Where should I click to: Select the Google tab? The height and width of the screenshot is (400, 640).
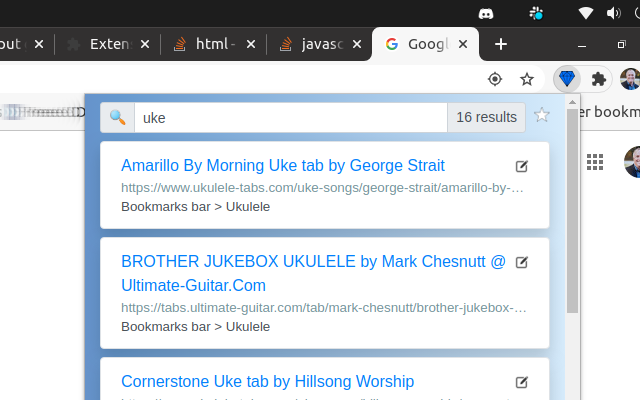pyautogui.click(x=425, y=44)
